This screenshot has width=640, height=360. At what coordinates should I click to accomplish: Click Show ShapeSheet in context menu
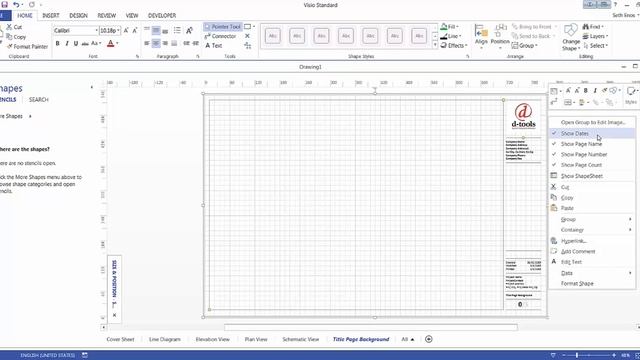[x=591, y=176]
